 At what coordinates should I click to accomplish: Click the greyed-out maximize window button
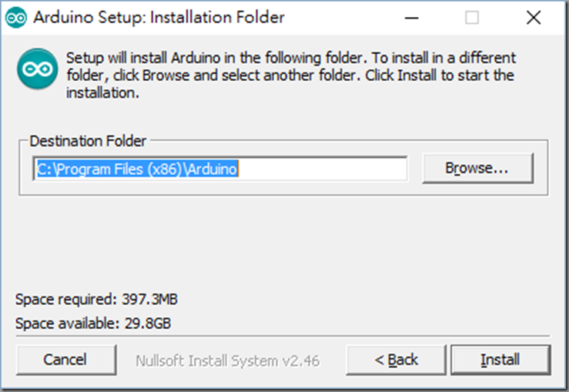tap(472, 18)
